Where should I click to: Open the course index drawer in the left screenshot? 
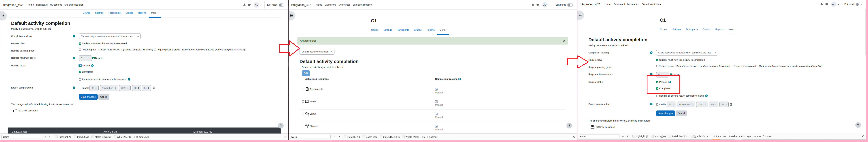pyautogui.click(x=3, y=16)
